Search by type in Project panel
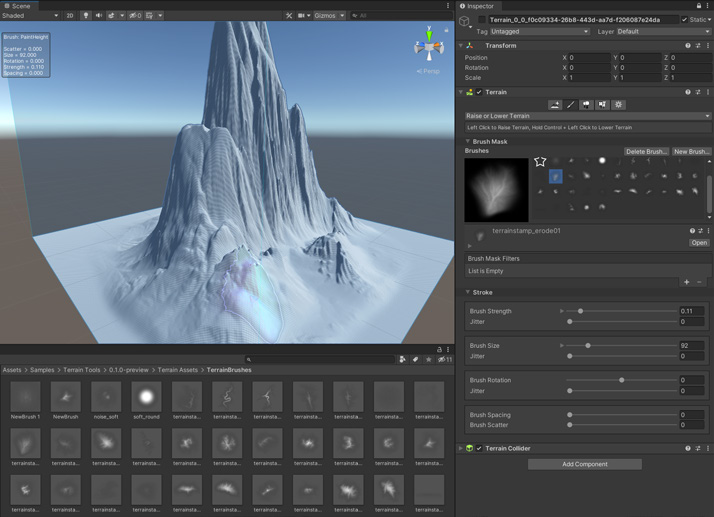 click(403, 359)
